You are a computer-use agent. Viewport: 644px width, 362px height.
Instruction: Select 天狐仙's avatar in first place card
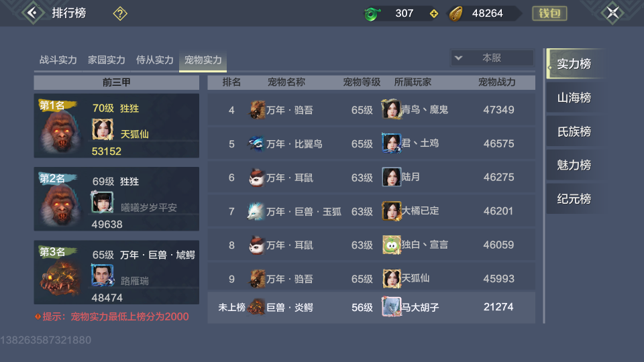point(102,129)
